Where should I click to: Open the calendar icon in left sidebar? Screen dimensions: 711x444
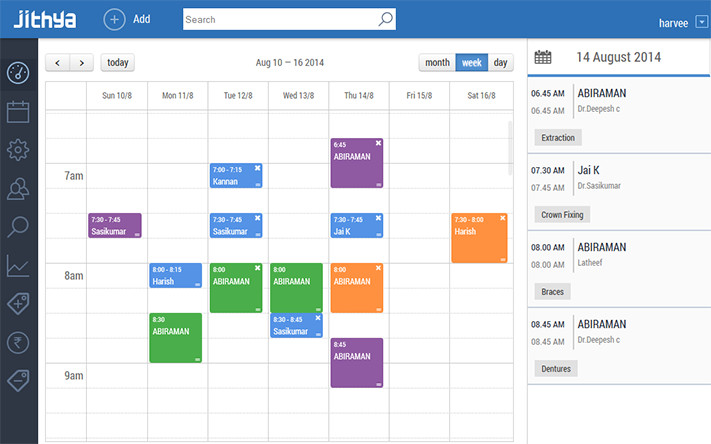(x=18, y=111)
